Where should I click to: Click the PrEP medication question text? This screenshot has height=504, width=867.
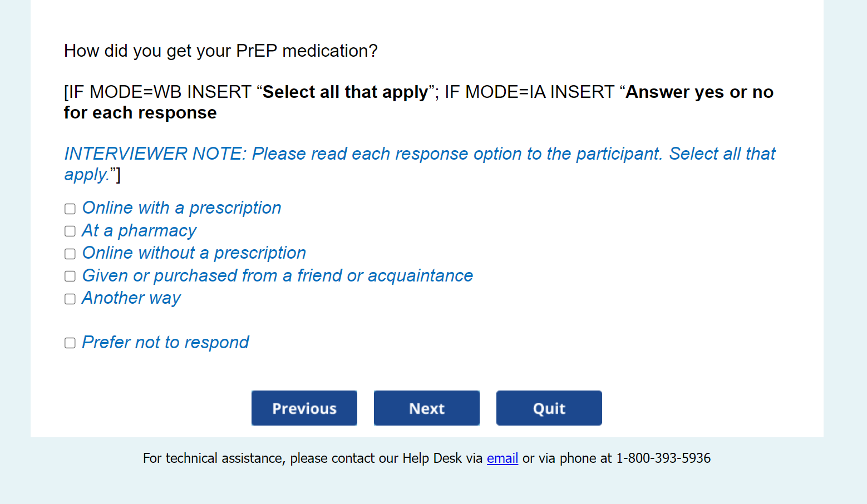tap(220, 51)
